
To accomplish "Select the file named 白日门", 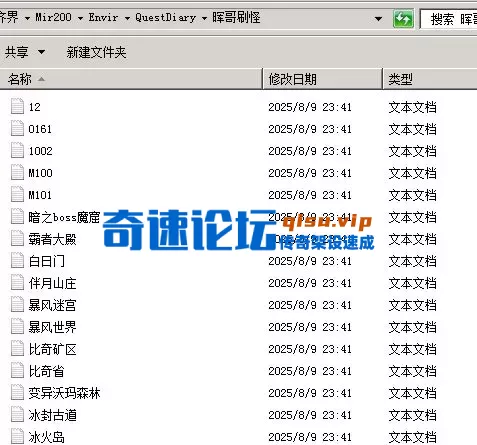I will (x=46, y=261).
